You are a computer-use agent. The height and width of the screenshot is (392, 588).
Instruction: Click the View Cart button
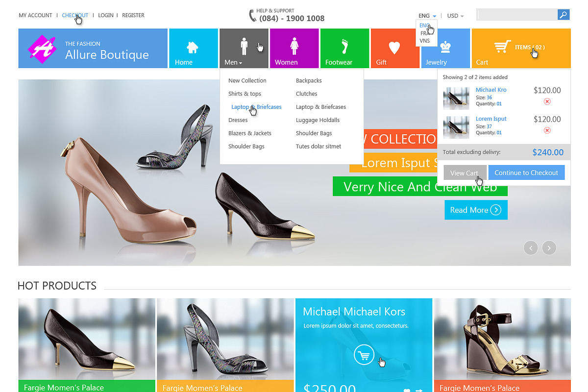click(x=465, y=172)
